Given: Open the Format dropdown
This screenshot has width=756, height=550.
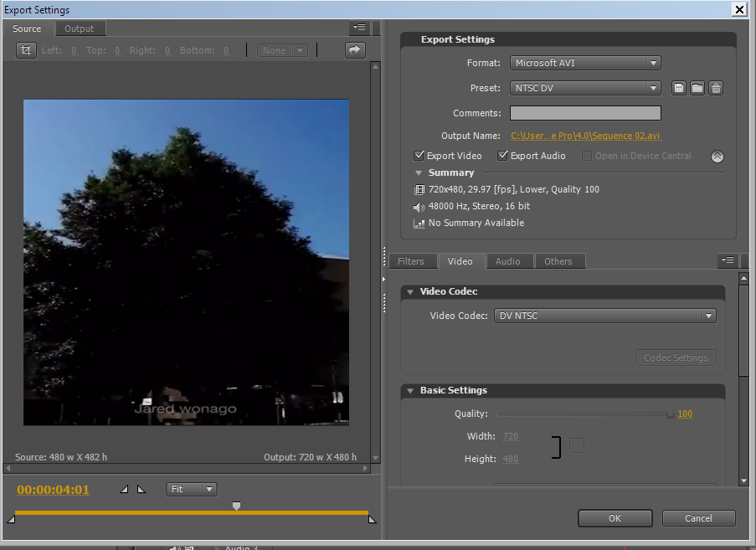Looking at the screenshot, I should click(585, 63).
